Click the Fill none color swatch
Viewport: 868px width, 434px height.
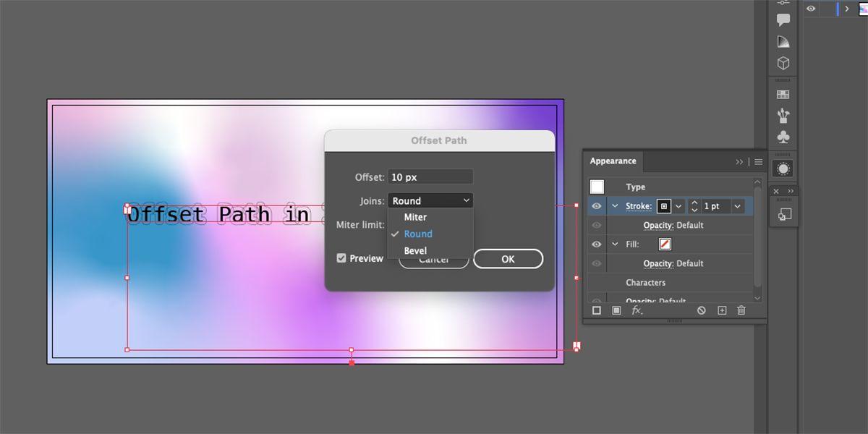point(665,244)
